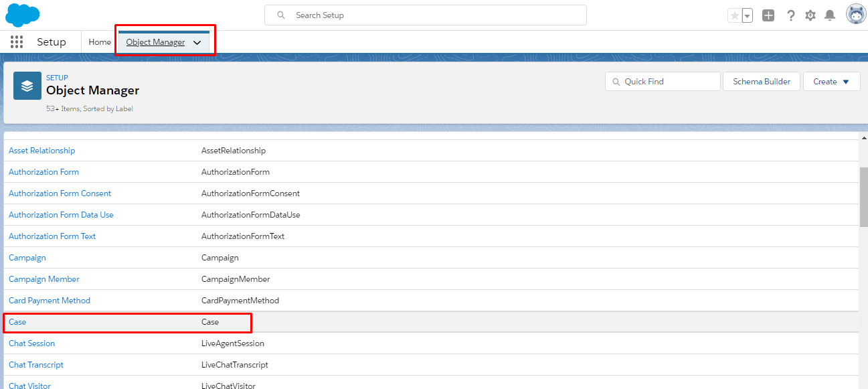868x389 pixels.
Task: Open the favorites list dropdown arrow
Action: pos(747,15)
